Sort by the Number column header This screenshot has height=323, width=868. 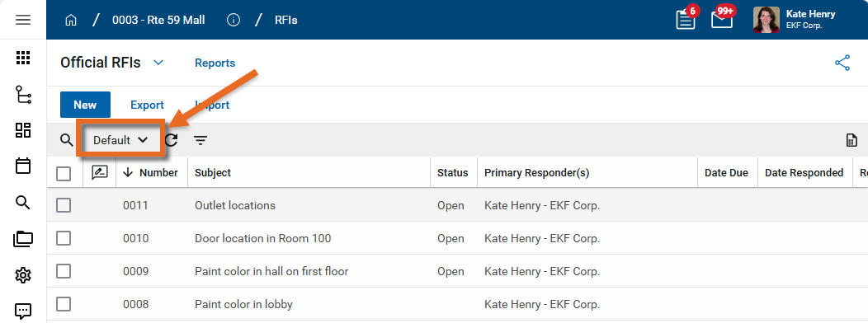[150, 172]
